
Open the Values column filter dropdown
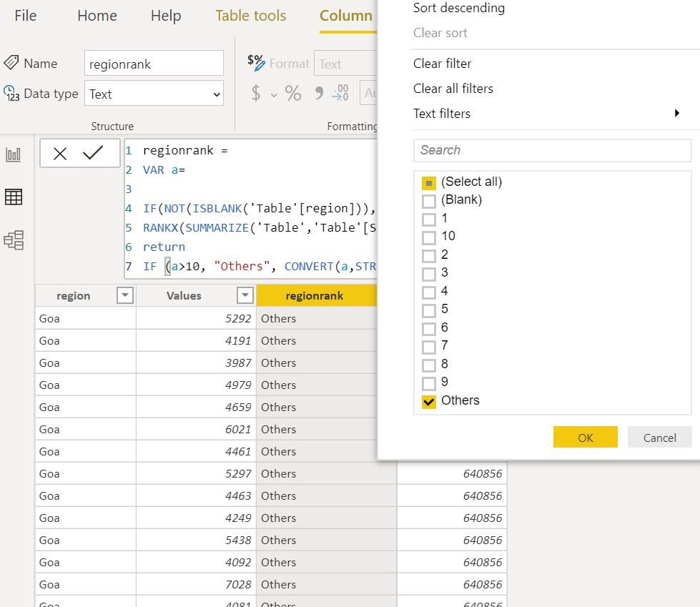click(x=245, y=295)
